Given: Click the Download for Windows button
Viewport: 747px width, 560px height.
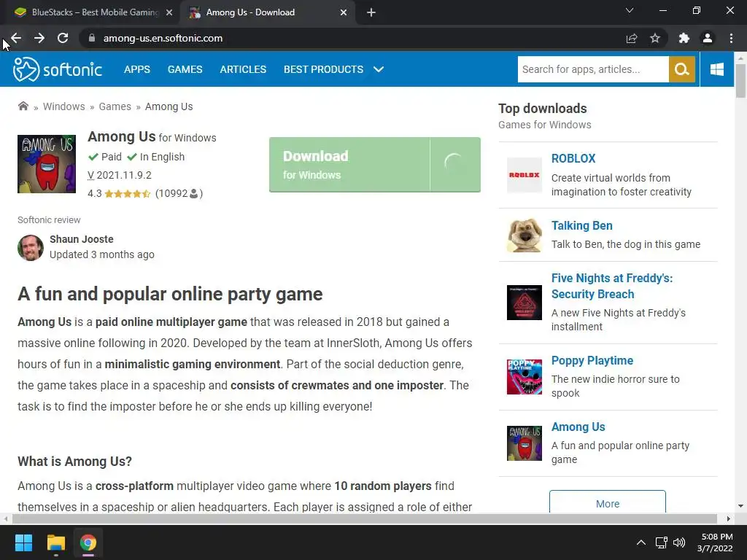Looking at the screenshot, I should coord(375,165).
